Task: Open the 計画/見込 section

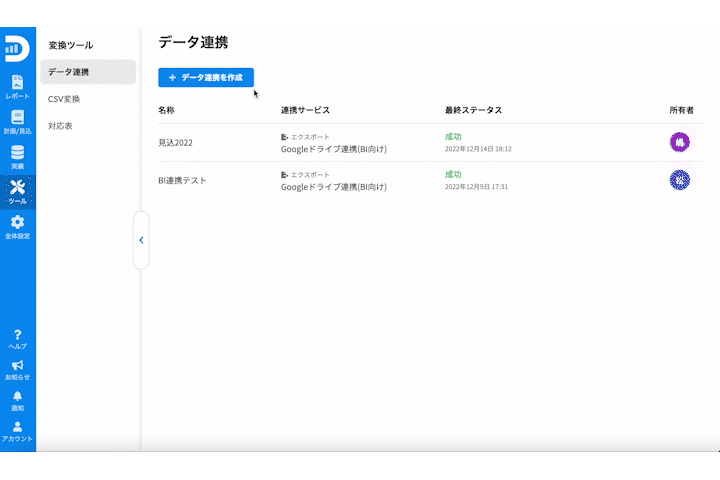Action: tap(17, 122)
